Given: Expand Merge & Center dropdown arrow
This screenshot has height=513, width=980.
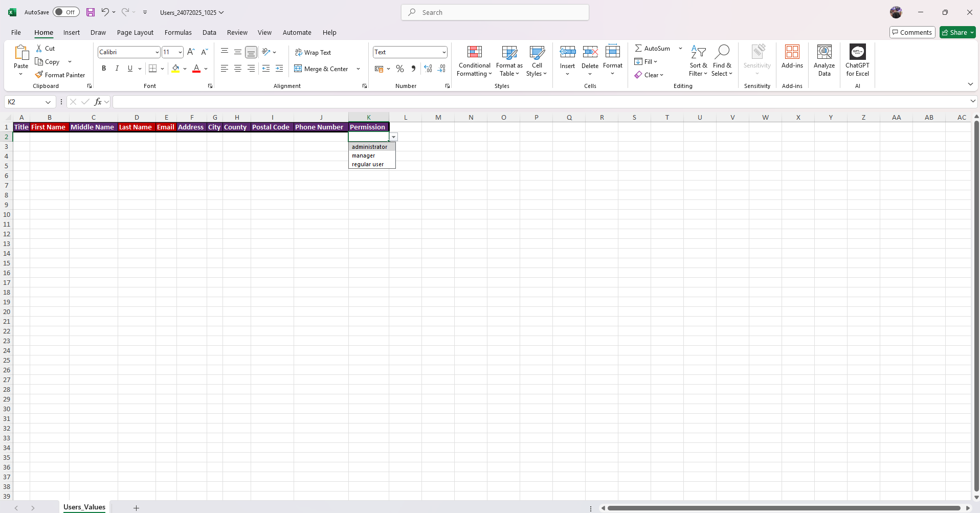Looking at the screenshot, I should point(358,69).
